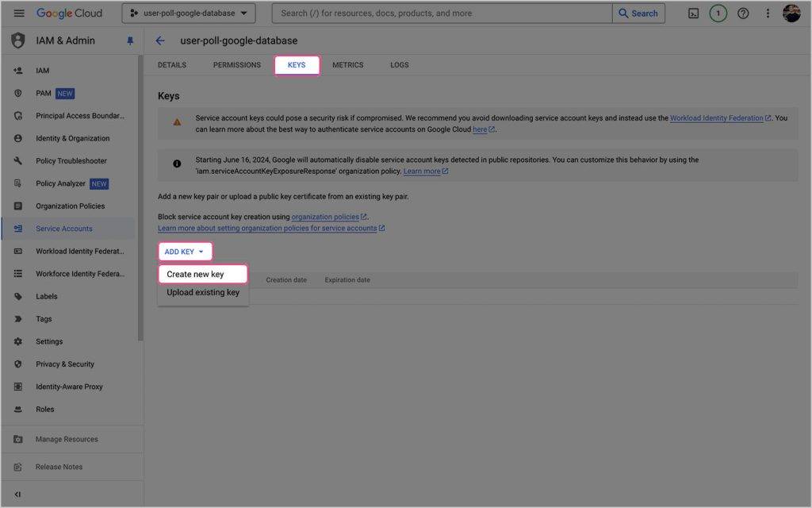Click the Organization Policies icon

18,206
